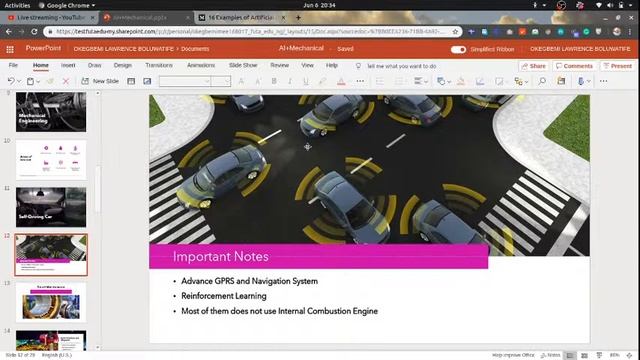640x360 pixels.
Task: Click the Find magnifier icon in ribbon
Action: [542, 81]
